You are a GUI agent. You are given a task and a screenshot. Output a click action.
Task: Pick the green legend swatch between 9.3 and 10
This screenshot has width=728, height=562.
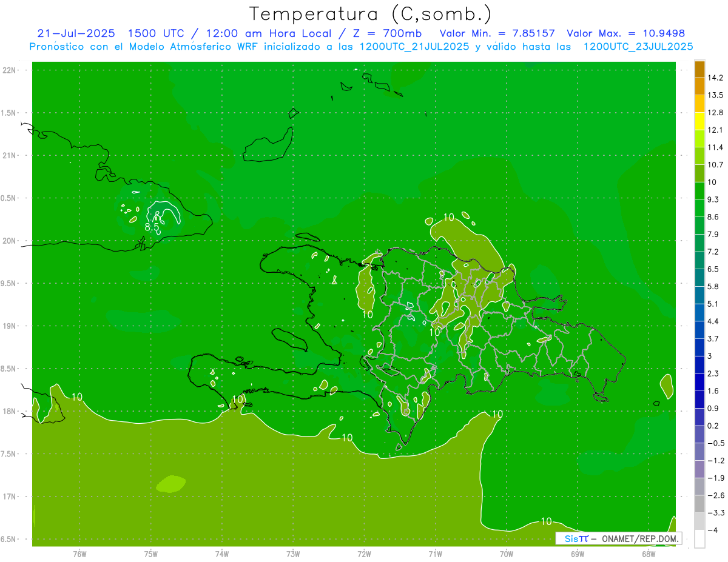tap(699, 191)
